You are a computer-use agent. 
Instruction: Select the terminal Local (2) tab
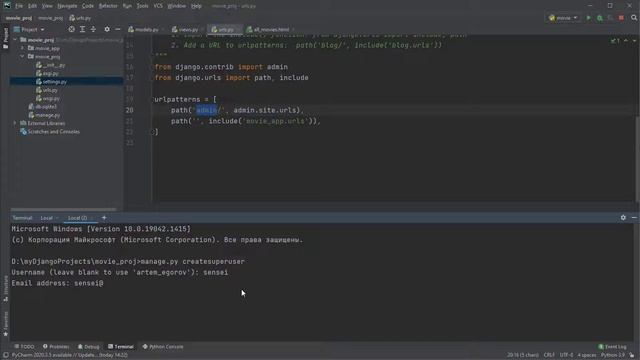click(x=78, y=218)
